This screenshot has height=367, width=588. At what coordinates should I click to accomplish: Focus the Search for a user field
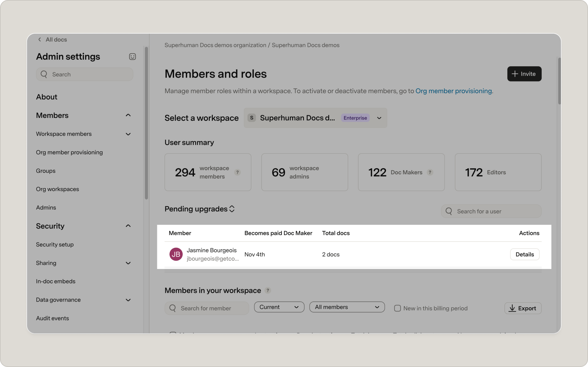point(491,211)
